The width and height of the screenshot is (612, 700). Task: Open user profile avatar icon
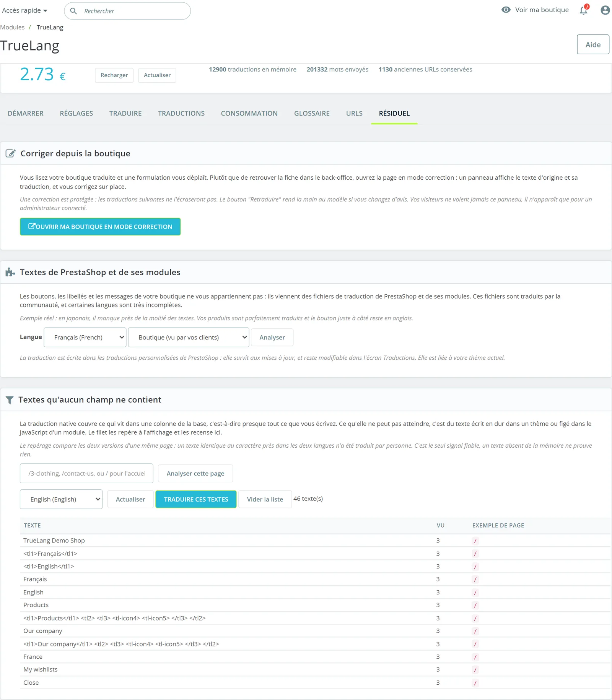(605, 10)
